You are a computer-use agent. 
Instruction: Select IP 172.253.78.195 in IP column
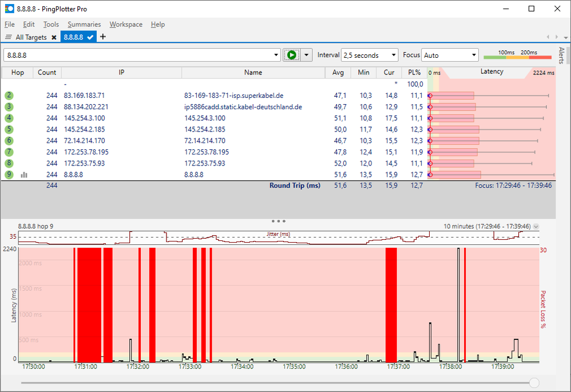[x=86, y=152]
